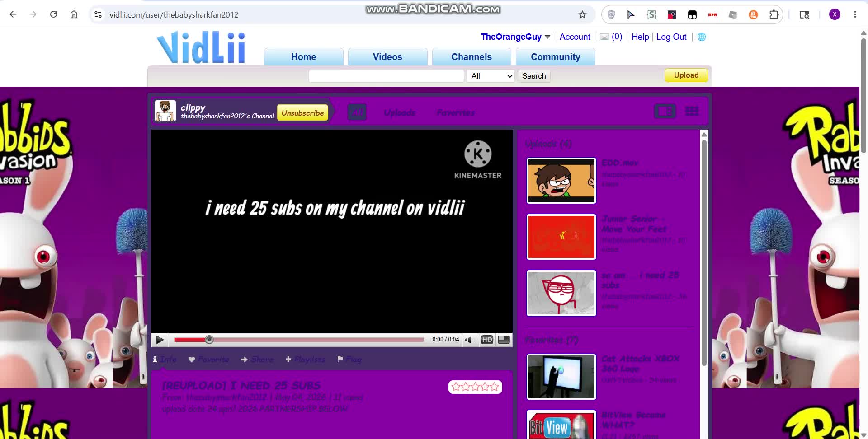Viewport: 868px width, 439px height.
Task: Reload the page in the browser
Action: click(53, 14)
